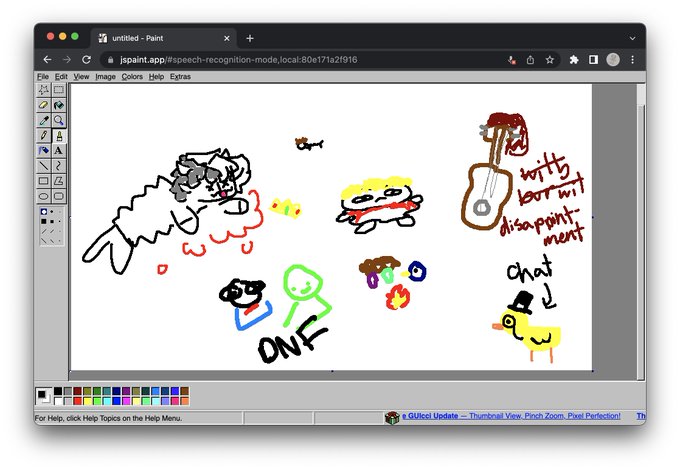Click the vertical scrollbar beside the canvas
The width and height of the screenshot is (680, 470).
pos(641,230)
